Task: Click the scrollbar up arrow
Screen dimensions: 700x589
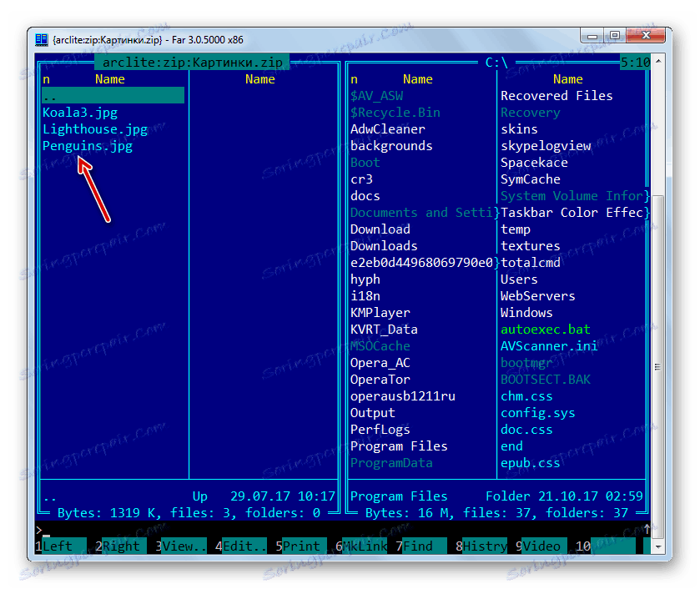Action: (x=658, y=60)
